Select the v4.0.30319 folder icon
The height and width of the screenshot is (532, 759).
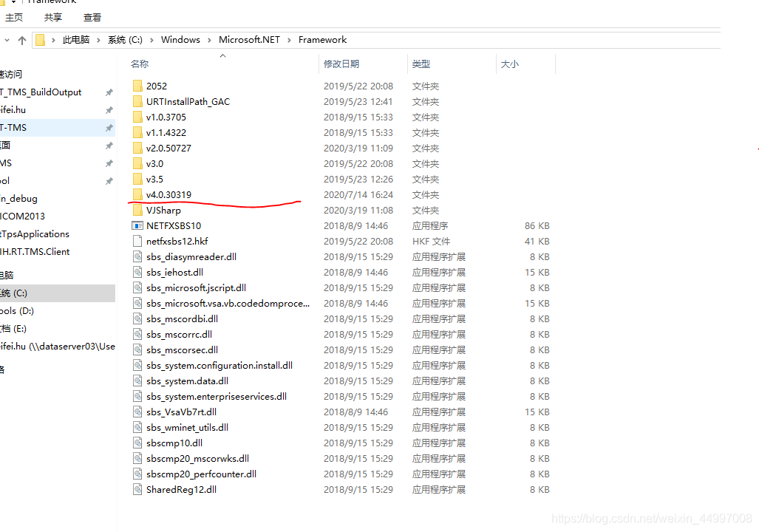[x=137, y=194]
